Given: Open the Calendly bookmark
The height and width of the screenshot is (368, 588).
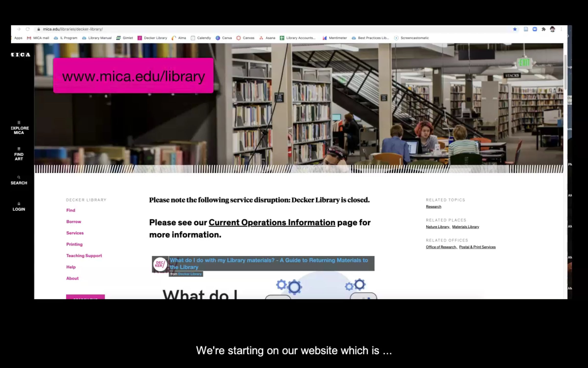Looking at the screenshot, I should (x=201, y=38).
